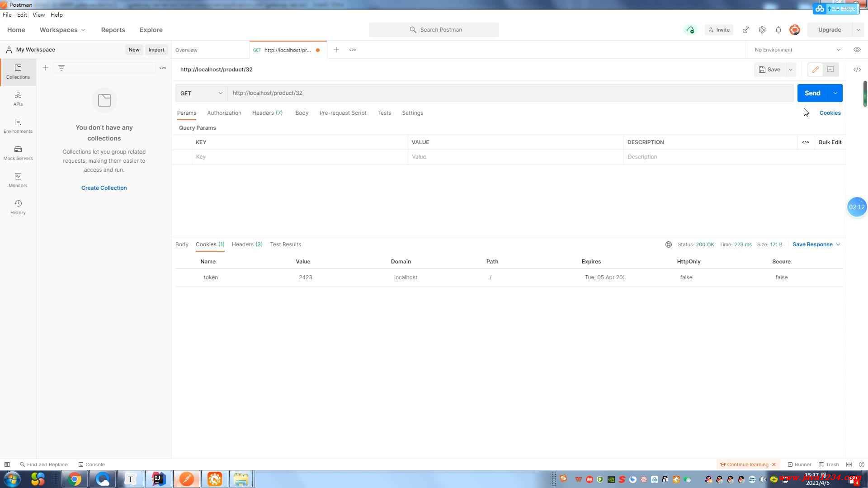This screenshot has width=868, height=488.
Task: Switch to the request Body tab
Action: tap(302, 113)
